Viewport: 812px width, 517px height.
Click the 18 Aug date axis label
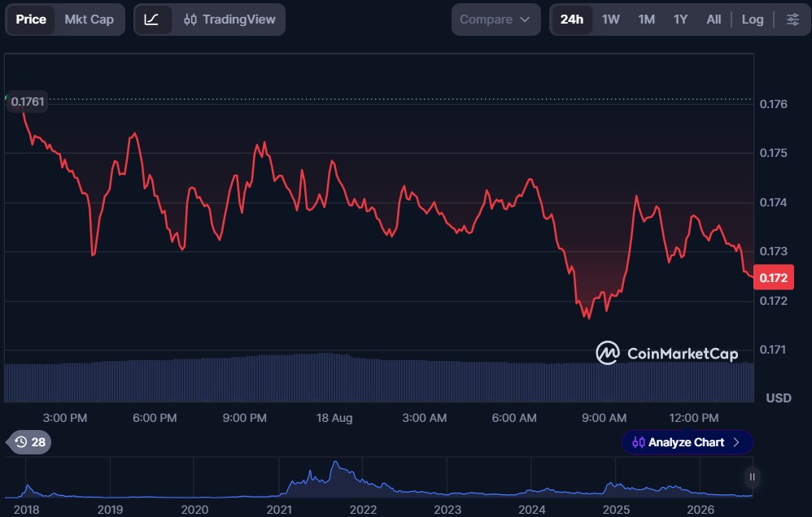(334, 418)
